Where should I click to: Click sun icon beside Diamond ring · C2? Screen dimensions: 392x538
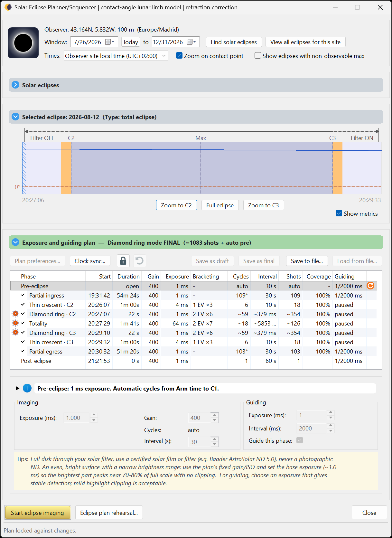click(15, 314)
